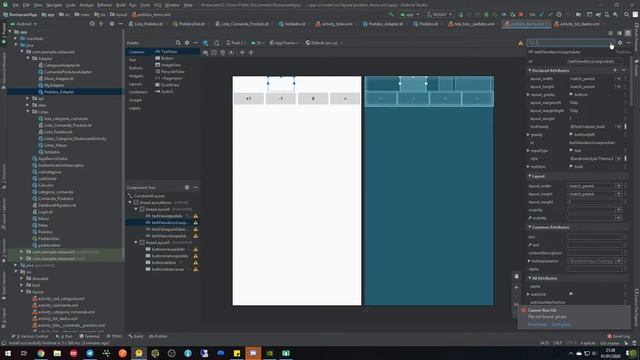Open Default locale dropdown
640x360 pixels.
point(324,43)
